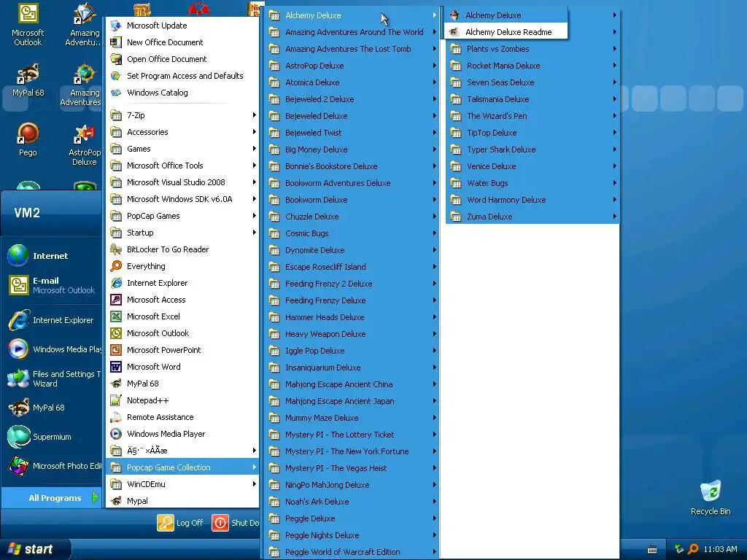Open Files and Settings Transfer Wizard
Viewport: 747px width, 560px height.
pos(53,378)
